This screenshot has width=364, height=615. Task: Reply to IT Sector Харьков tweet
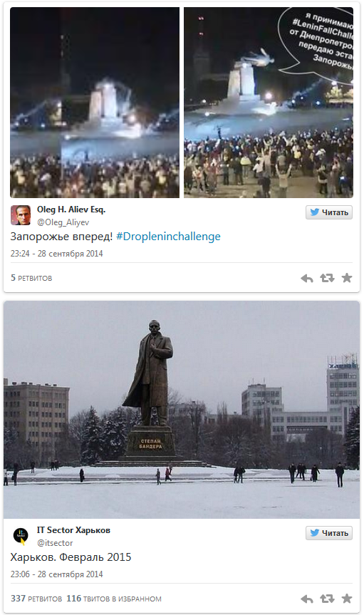pos(307,599)
